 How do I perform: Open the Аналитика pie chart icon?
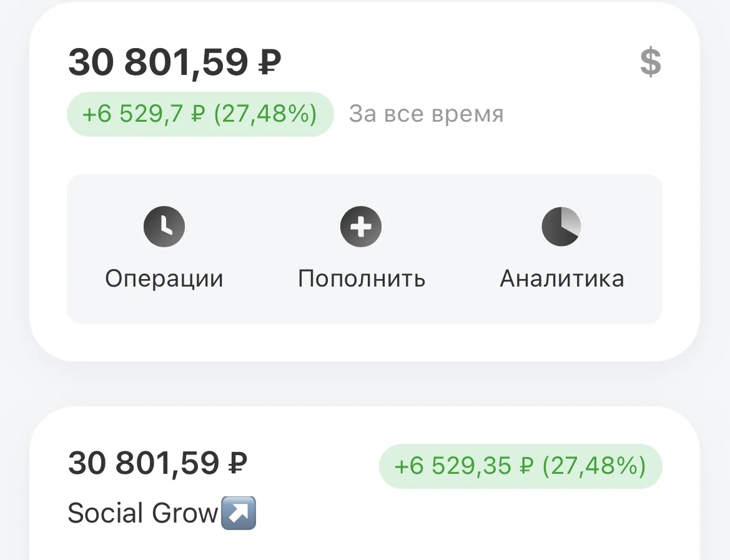(x=561, y=226)
